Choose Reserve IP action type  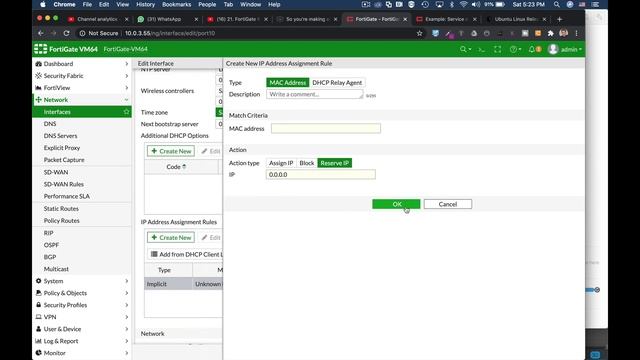click(334, 163)
